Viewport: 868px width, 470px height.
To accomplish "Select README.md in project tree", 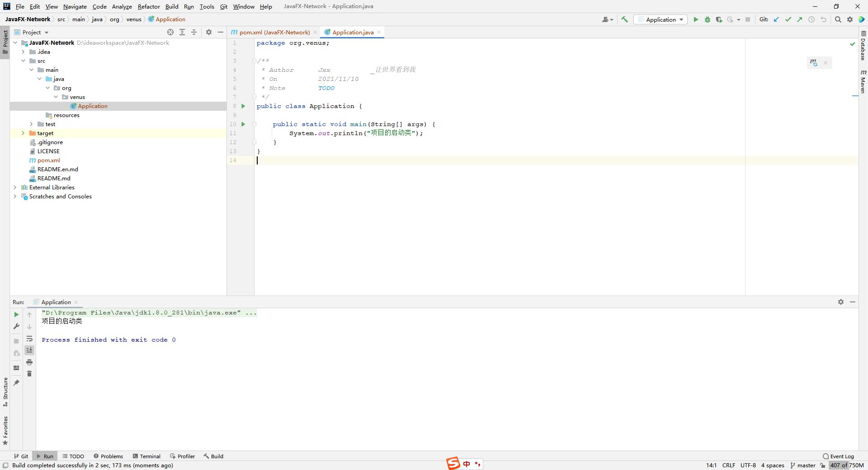I will (54, 179).
